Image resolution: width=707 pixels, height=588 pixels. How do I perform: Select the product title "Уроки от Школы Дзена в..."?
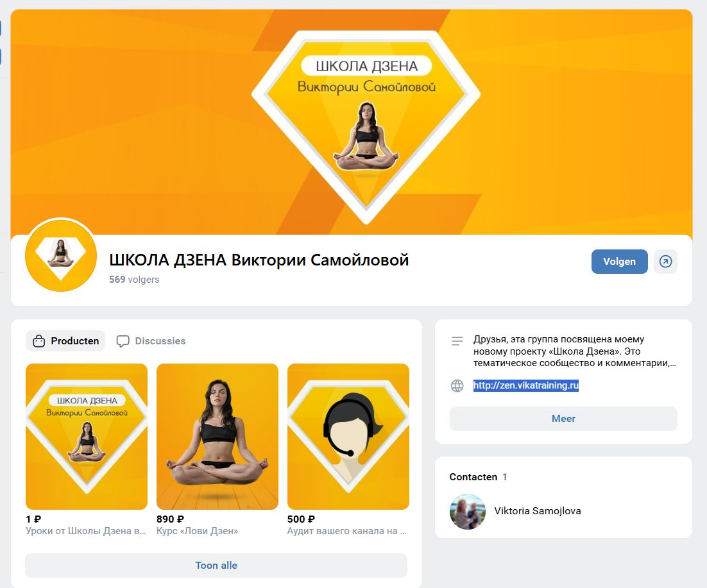(86, 531)
